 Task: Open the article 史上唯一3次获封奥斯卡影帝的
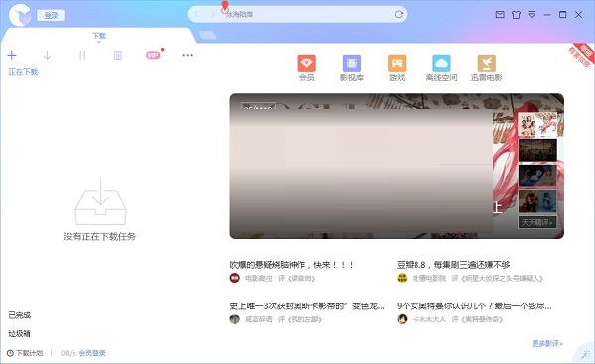point(307,305)
